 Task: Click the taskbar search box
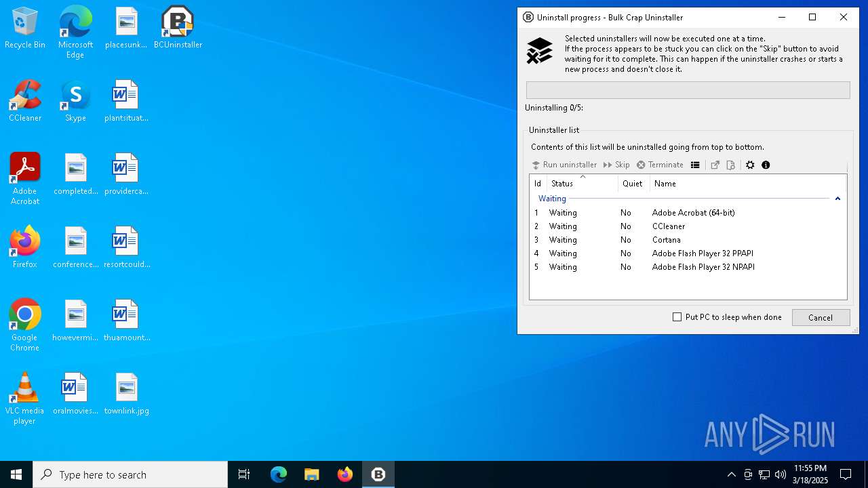[130, 474]
